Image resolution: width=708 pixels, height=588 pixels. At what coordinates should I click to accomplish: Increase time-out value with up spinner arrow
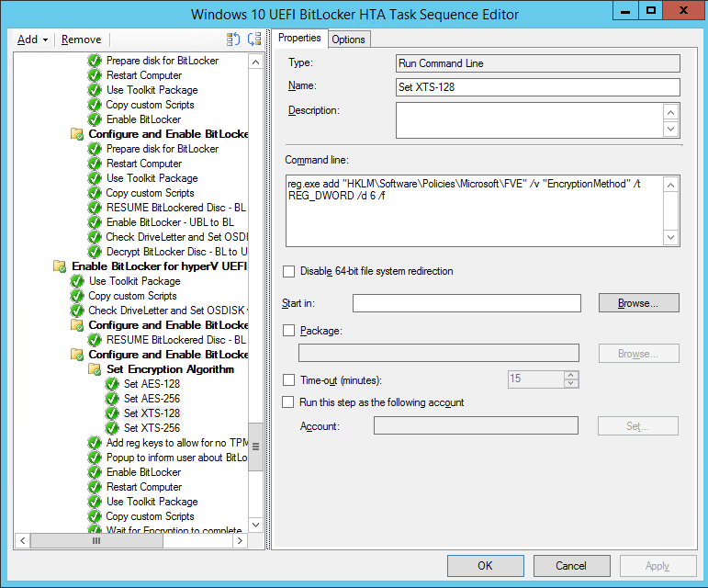click(x=571, y=375)
